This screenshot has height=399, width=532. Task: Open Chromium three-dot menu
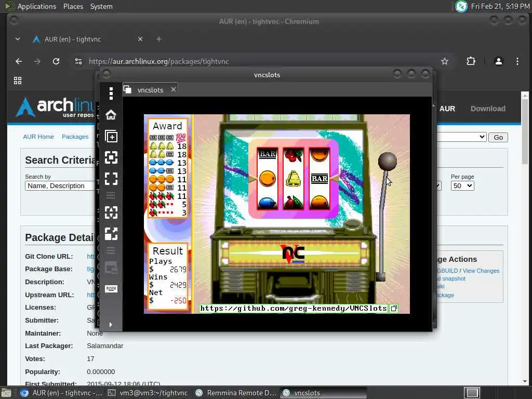[517, 61]
